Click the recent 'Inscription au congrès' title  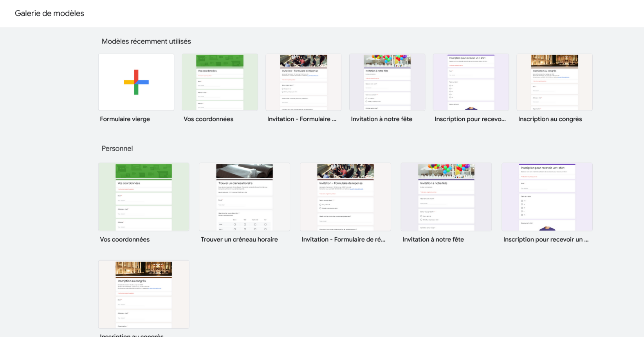(550, 119)
